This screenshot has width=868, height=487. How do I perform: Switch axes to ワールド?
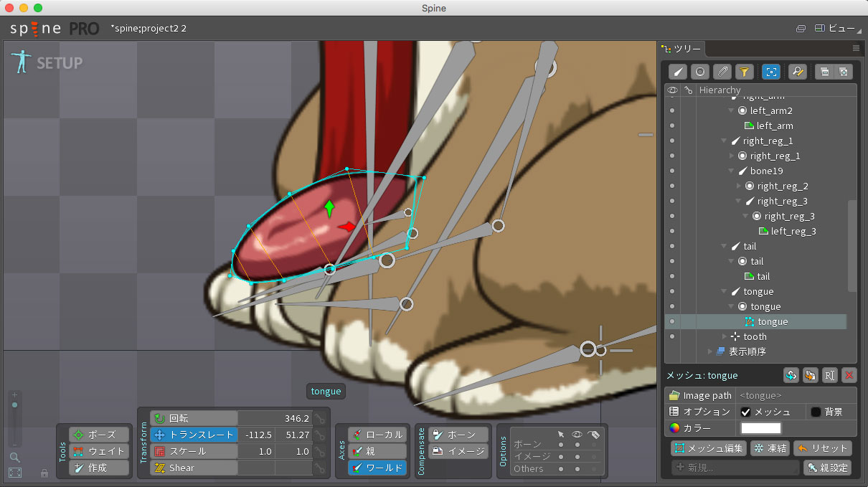377,468
